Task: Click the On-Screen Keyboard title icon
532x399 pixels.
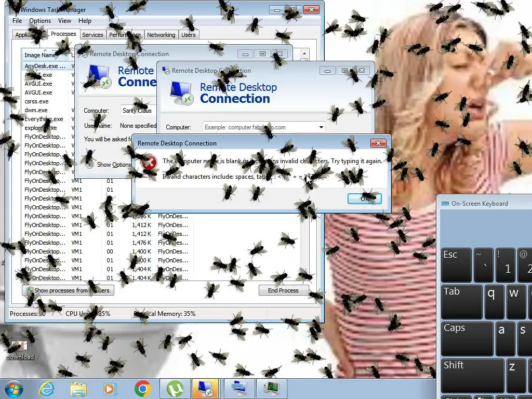Action: coord(445,204)
